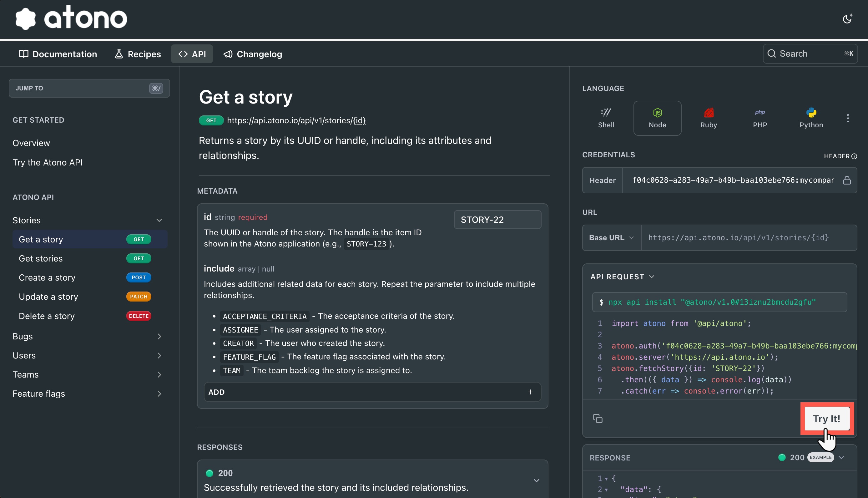Select Shell language

tap(606, 118)
